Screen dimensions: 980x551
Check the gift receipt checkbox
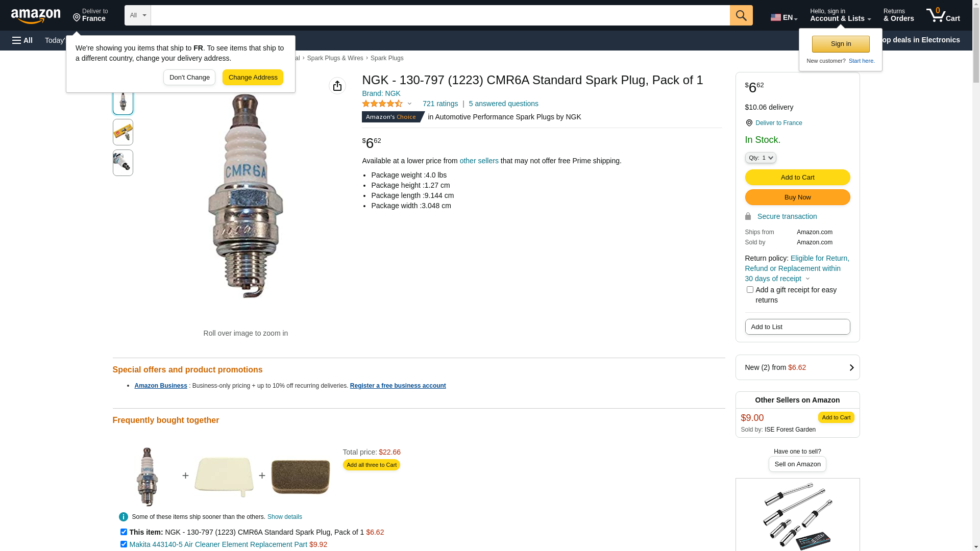point(750,290)
